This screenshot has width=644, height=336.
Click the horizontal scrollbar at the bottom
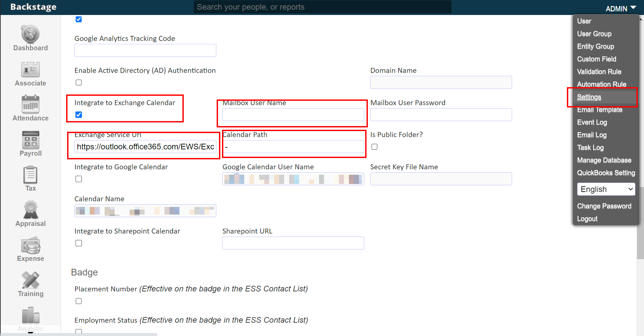[x=79, y=334]
